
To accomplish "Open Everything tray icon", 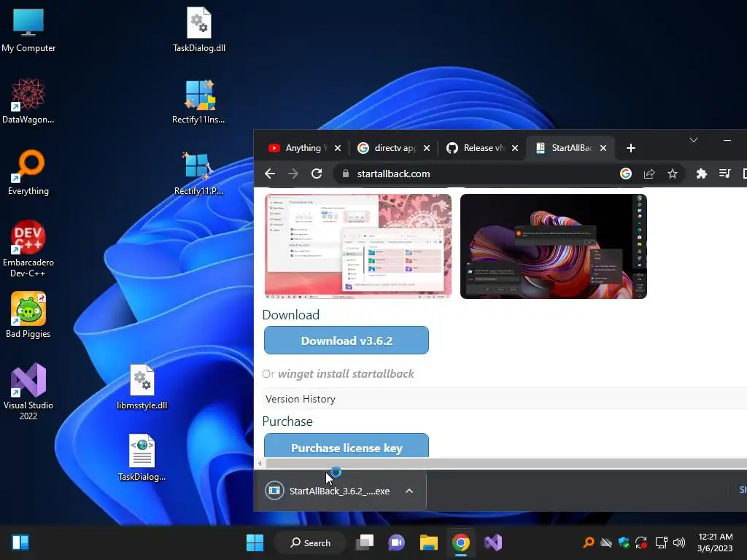I will coord(589,542).
